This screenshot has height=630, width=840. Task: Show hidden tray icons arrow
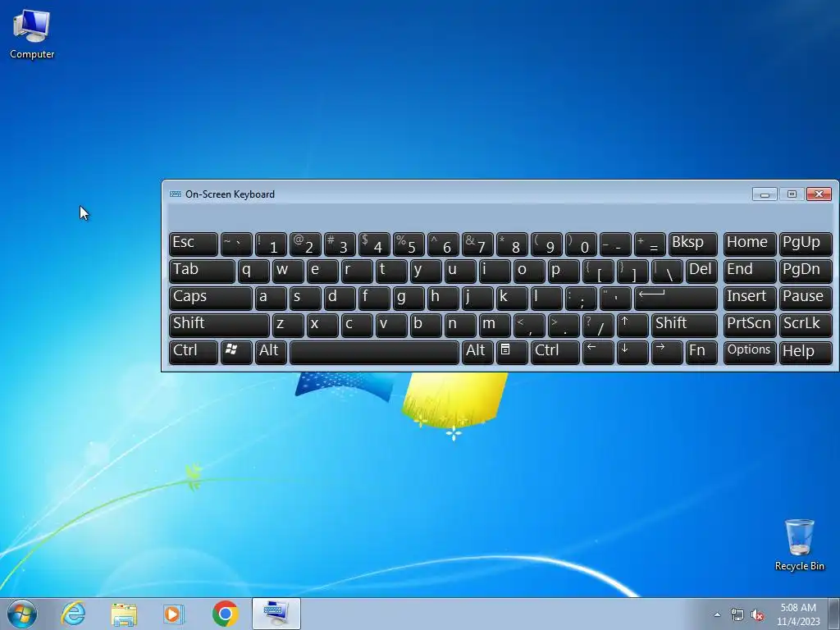717,614
